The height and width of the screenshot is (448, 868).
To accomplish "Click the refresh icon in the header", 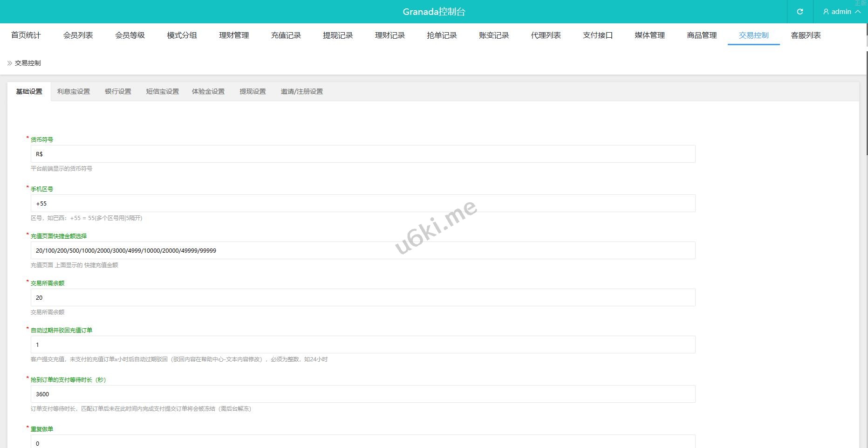I will coord(800,12).
